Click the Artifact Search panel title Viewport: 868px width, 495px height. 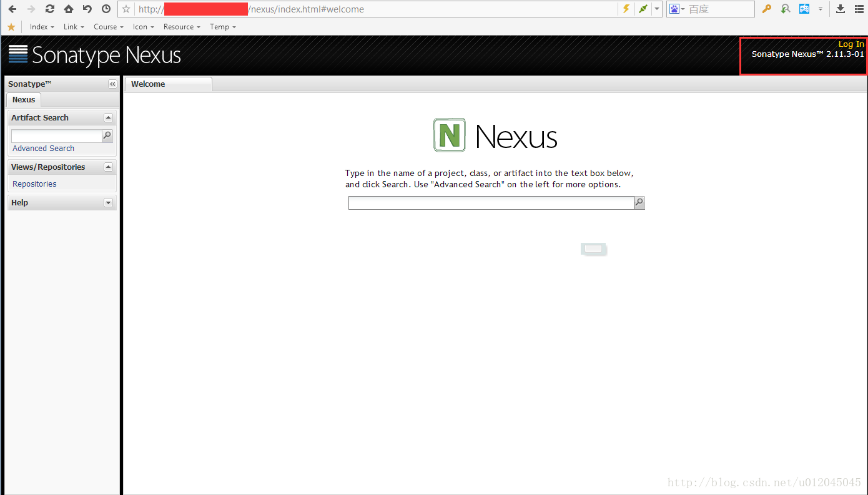40,117
